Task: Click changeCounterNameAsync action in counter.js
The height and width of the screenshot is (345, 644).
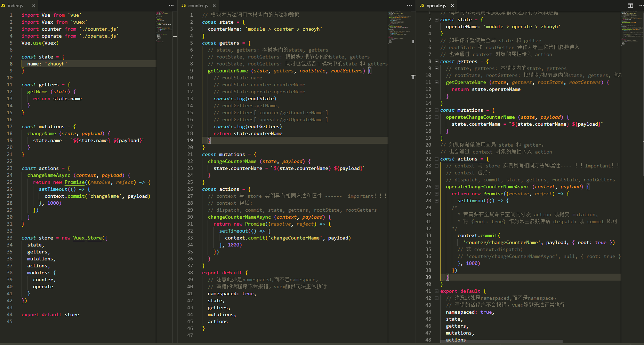Action: 239,217
